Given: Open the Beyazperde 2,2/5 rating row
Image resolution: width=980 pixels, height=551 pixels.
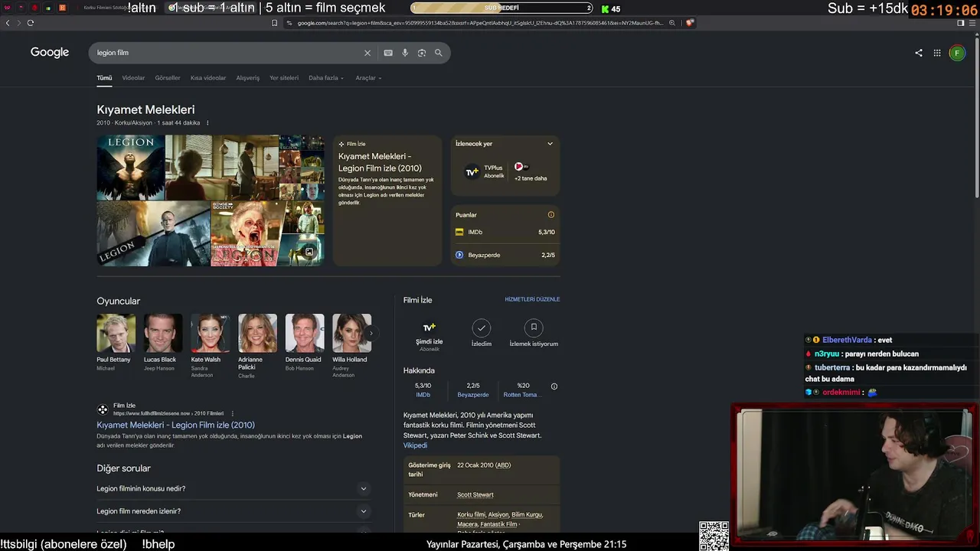Looking at the screenshot, I should point(505,255).
